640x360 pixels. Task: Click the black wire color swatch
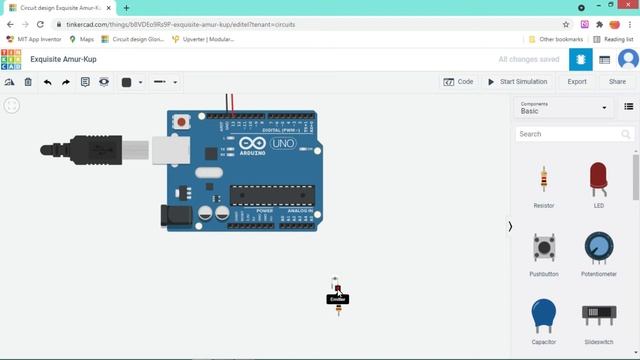click(x=127, y=82)
